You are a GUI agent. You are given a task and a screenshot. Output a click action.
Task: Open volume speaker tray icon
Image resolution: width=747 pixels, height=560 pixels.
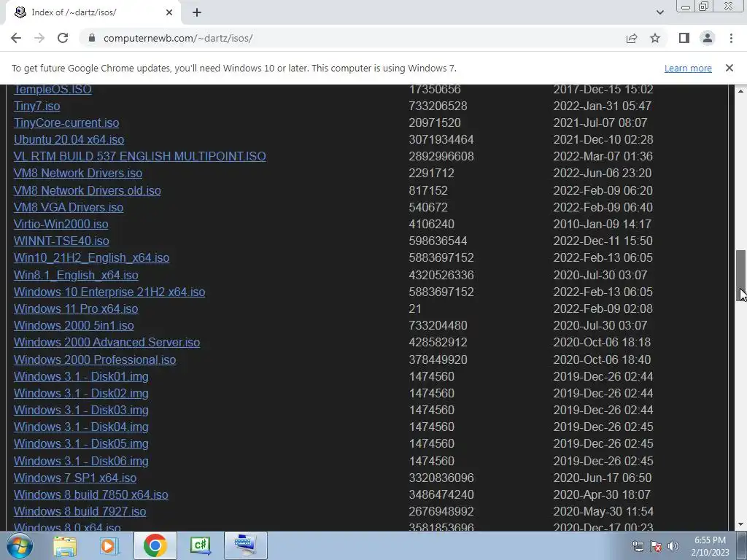(x=673, y=546)
